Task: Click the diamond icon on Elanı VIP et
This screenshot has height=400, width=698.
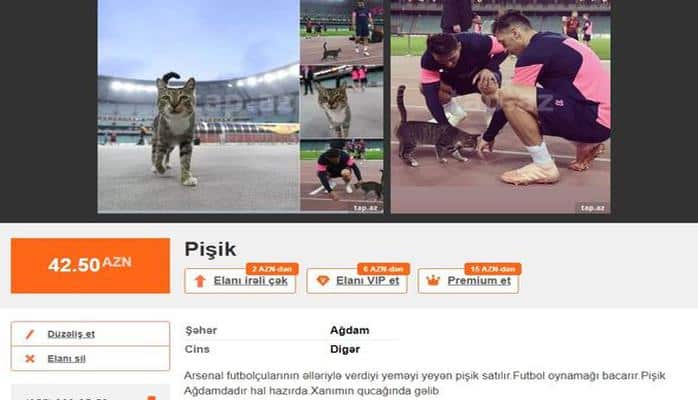Action: [x=323, y=281]
